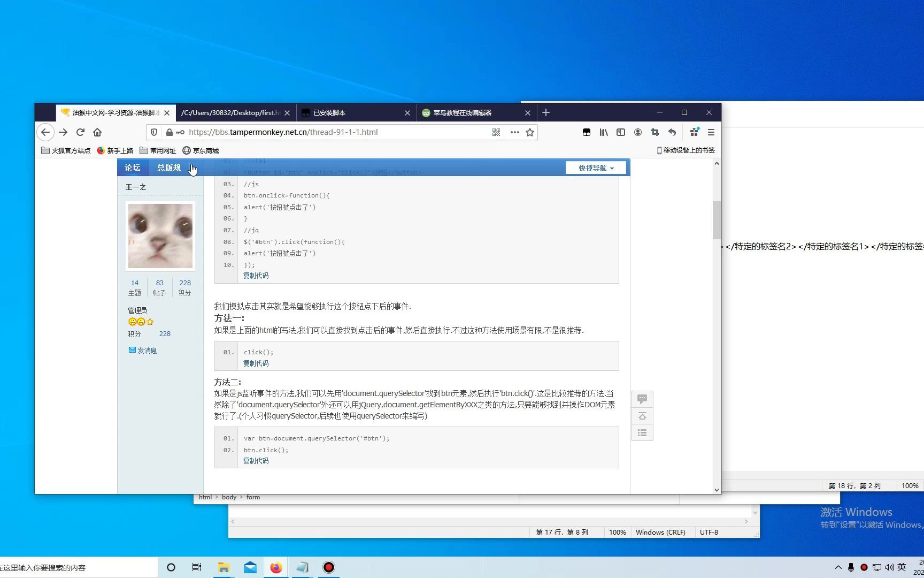Send message to user 王一之
The width and height of the screenshot is (924, 578).
point(143,351)
